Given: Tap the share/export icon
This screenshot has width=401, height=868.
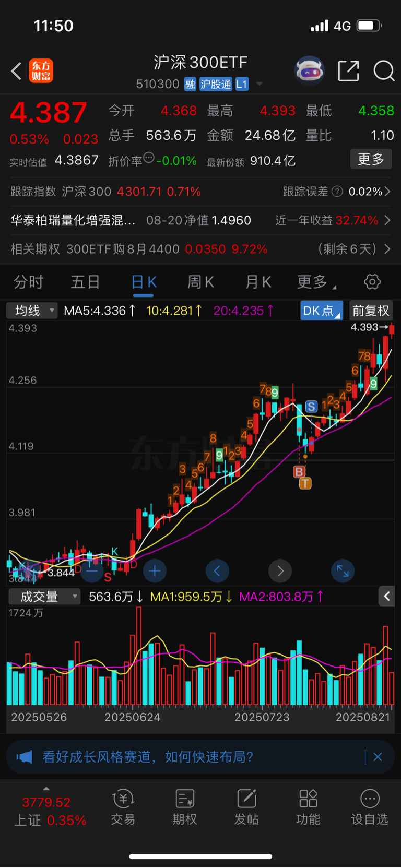Looking at the screenshot, I should [x=348, y=71].
